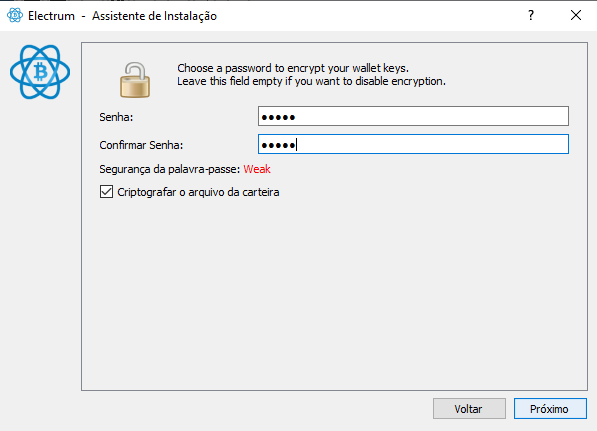Click the red Weak strength indicator

[257, 169]
